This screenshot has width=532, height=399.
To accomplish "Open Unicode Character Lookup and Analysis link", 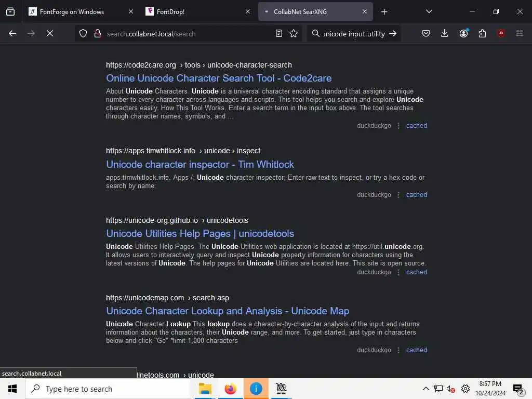I will [228, 311].
